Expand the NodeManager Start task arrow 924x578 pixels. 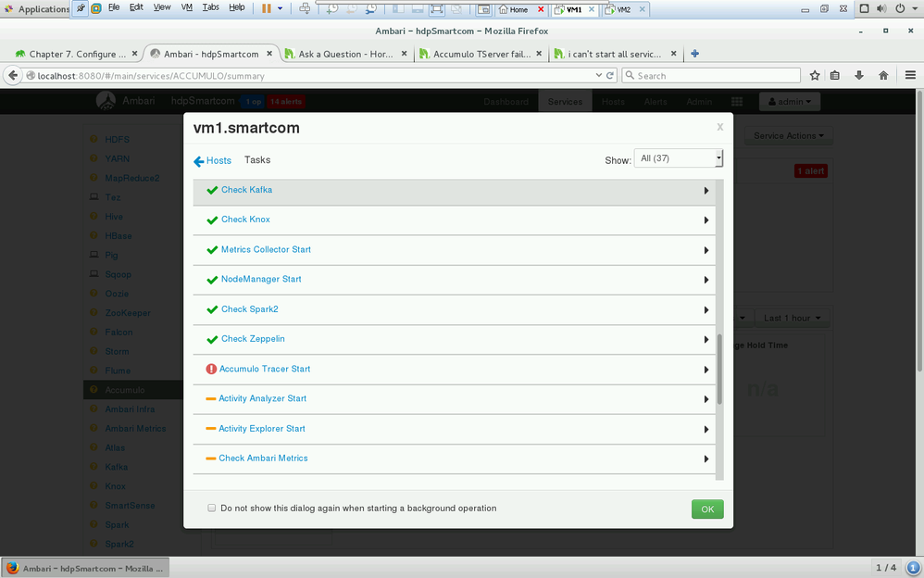(706, 280)
